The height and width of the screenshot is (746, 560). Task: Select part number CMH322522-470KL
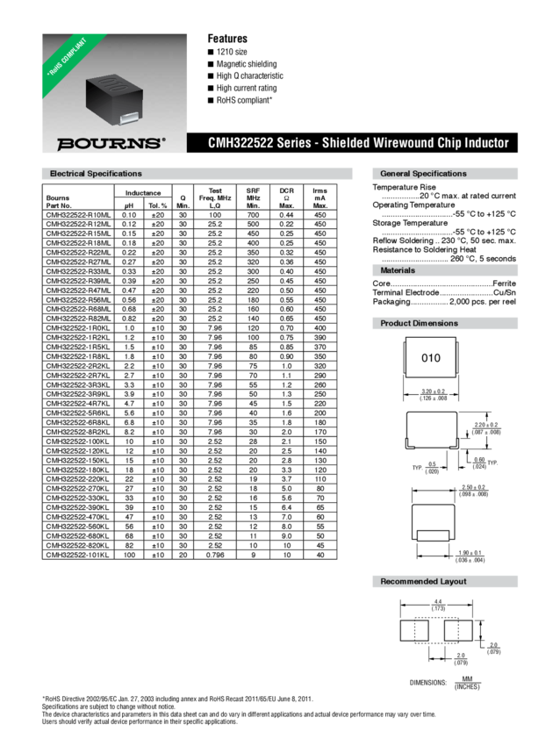[77, 517]
